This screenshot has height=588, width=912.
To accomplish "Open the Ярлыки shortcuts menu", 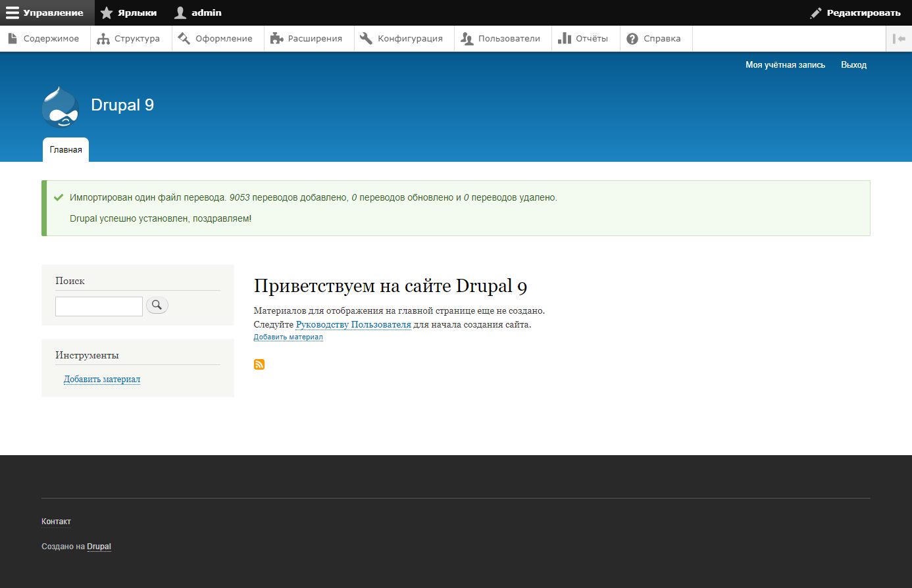I will coord(129,12).
